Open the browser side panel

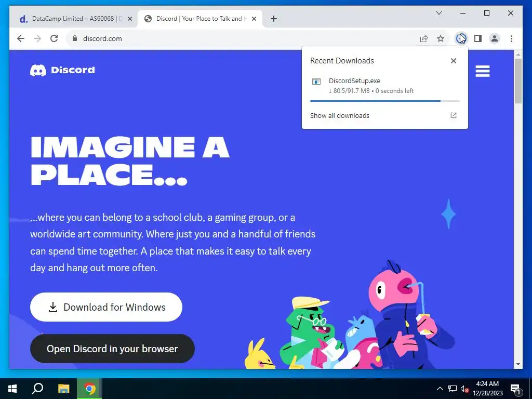pos(478,38)
